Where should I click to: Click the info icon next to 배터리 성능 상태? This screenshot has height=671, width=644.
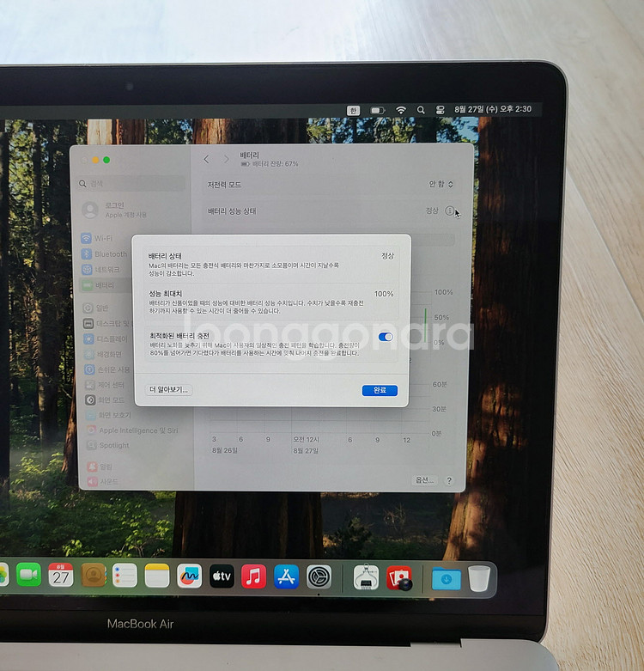tap(449, 210)
